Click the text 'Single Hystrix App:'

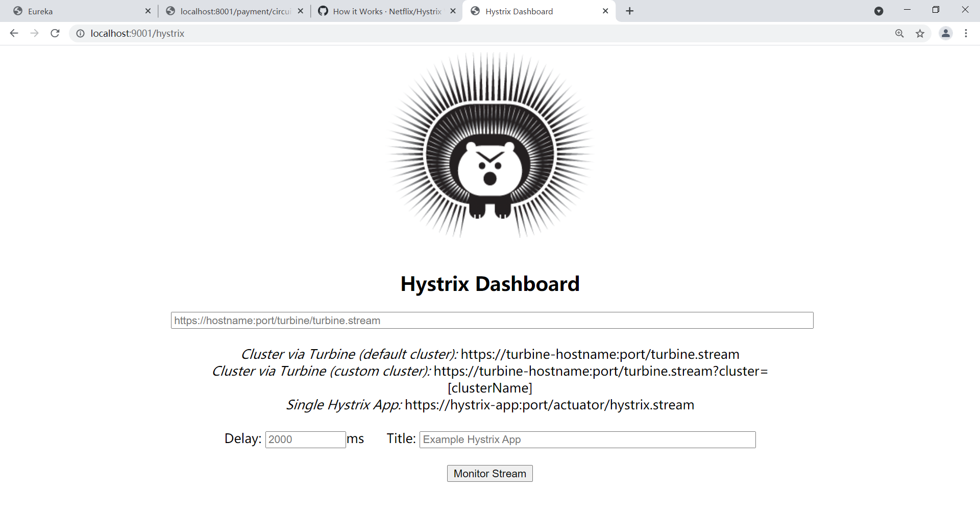click(344, 405)
